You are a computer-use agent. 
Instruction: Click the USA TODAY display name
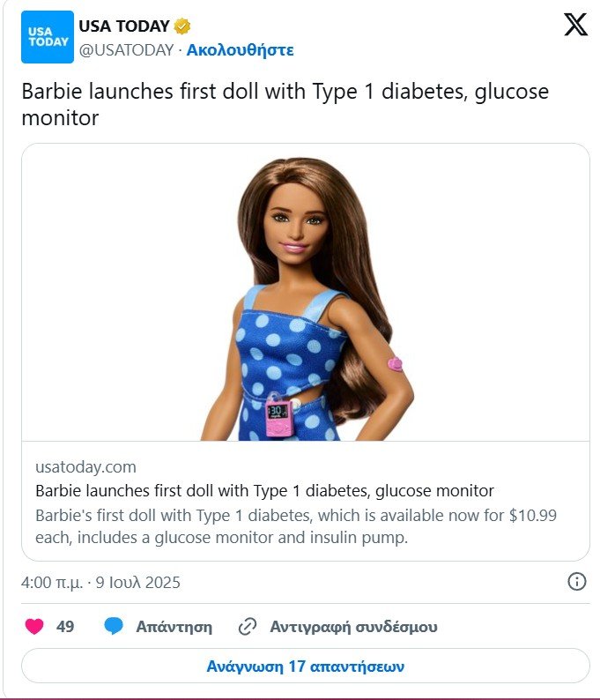click(x=124, y=26)
